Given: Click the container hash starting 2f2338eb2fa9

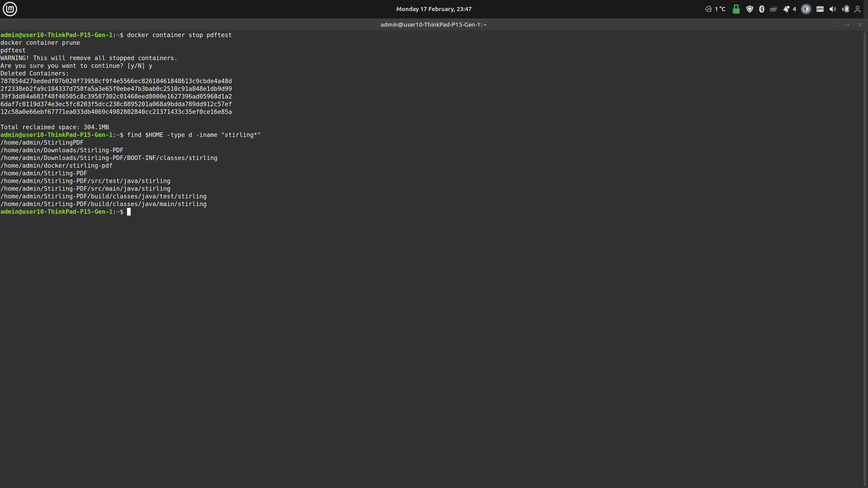Looking at the screenshot, I should click(116, 89).
